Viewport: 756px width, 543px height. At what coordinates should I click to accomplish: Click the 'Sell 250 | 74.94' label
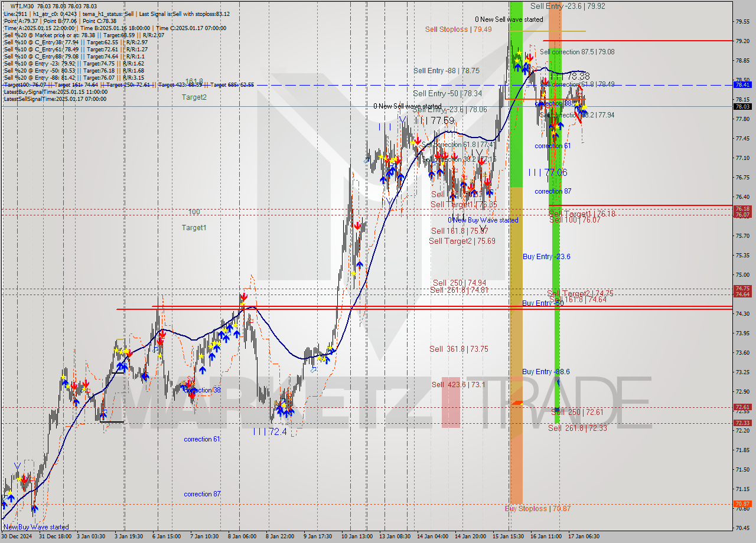[x=460, y=283]
